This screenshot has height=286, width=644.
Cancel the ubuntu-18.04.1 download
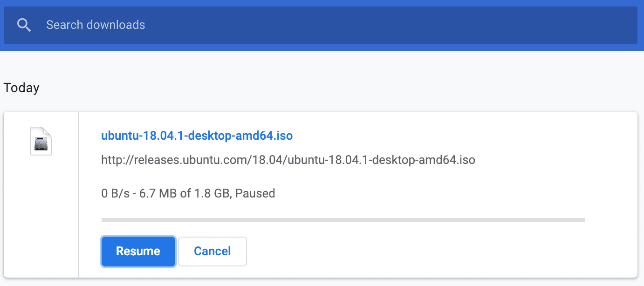212,251
